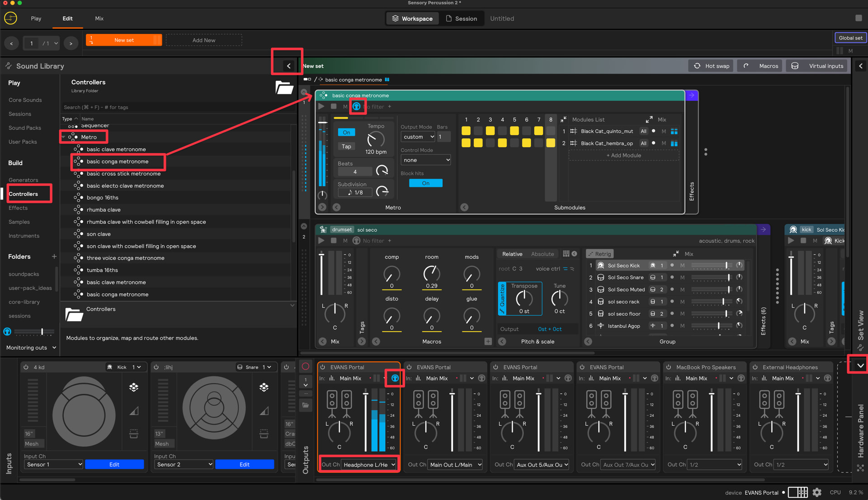Stop the basic conga metronome module
The width and height of the screenshot is (868, 500).
tap(334, 107)
